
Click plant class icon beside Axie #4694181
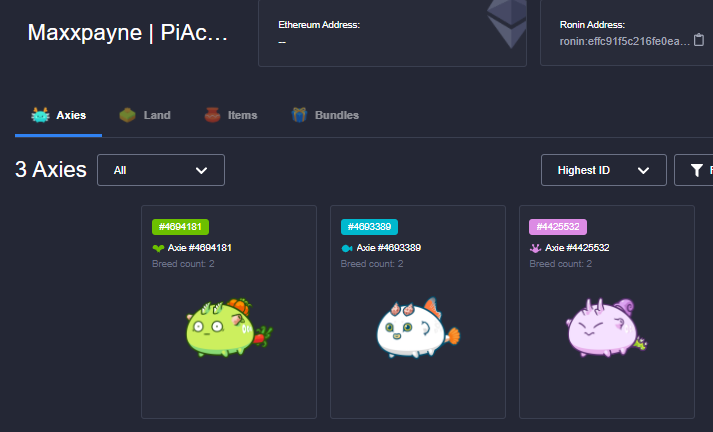tap(158, 248)
